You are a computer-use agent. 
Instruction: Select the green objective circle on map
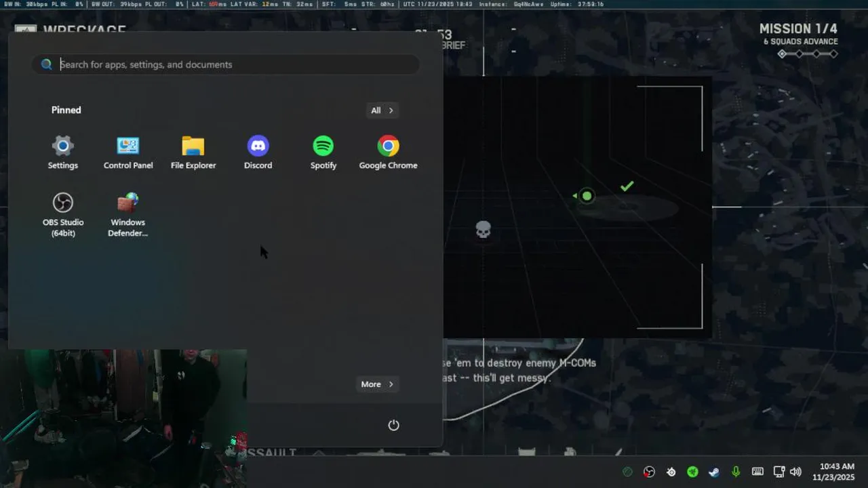point(587,196)
